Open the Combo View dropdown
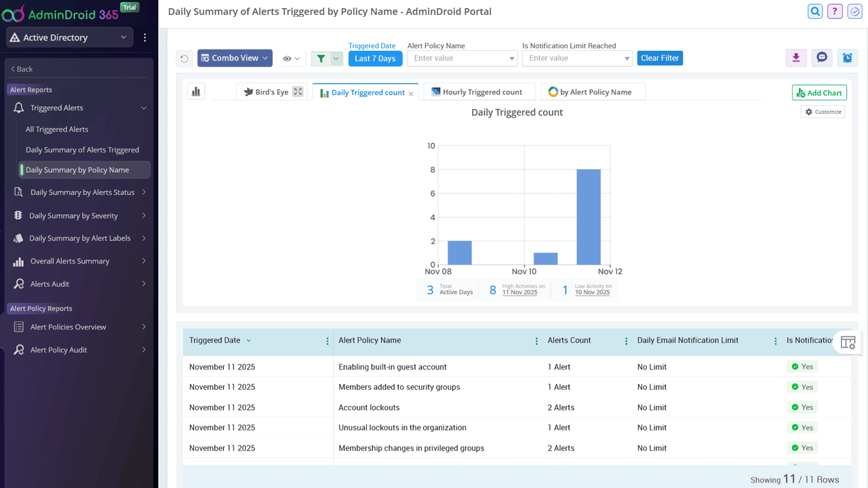This screenshot has height=488, width=868. point(235,58)
